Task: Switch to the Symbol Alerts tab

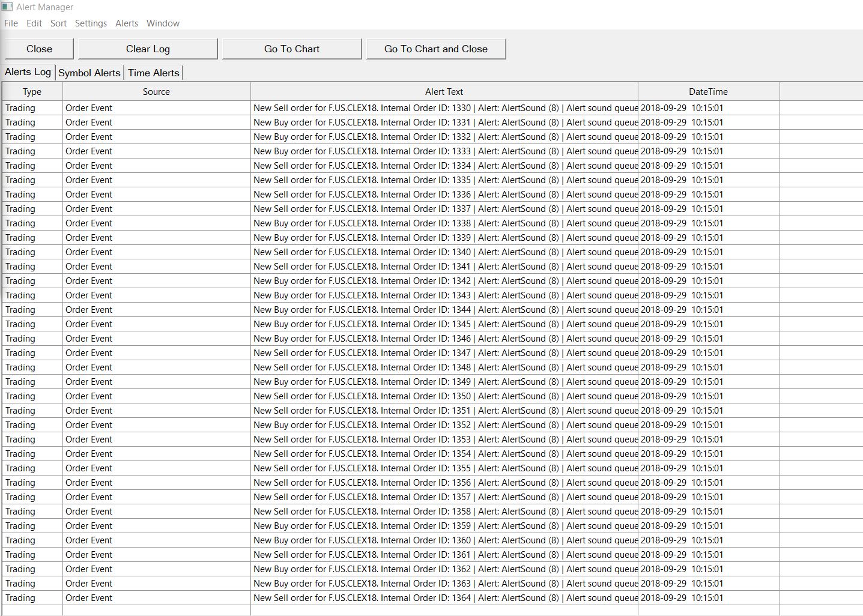Action: click(89, 73)
